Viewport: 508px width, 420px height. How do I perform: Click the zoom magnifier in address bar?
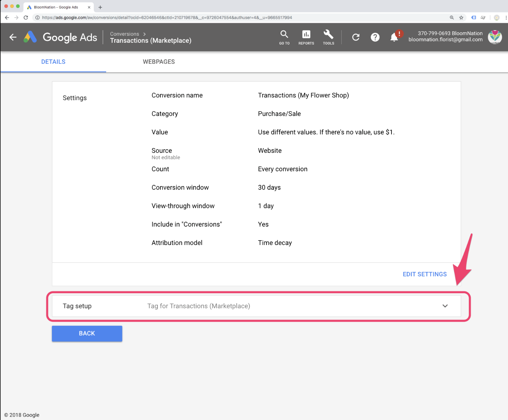pos(452,17)
